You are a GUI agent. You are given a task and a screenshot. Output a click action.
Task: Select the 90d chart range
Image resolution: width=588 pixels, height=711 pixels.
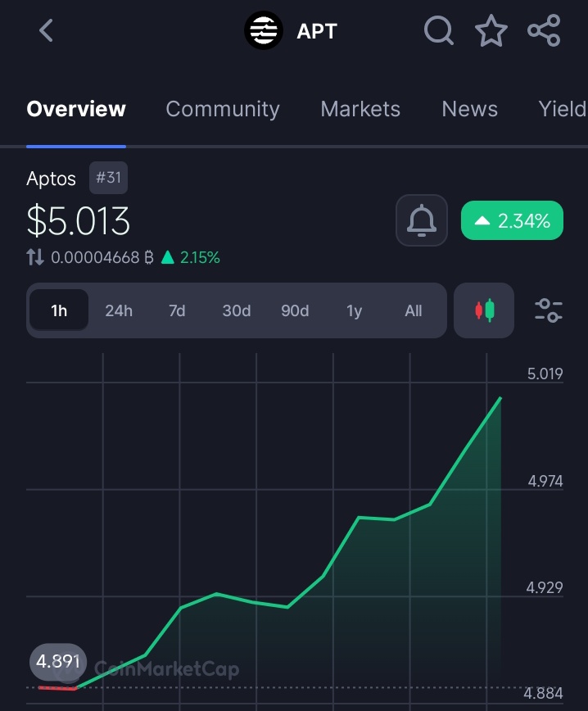pos(295,310)
